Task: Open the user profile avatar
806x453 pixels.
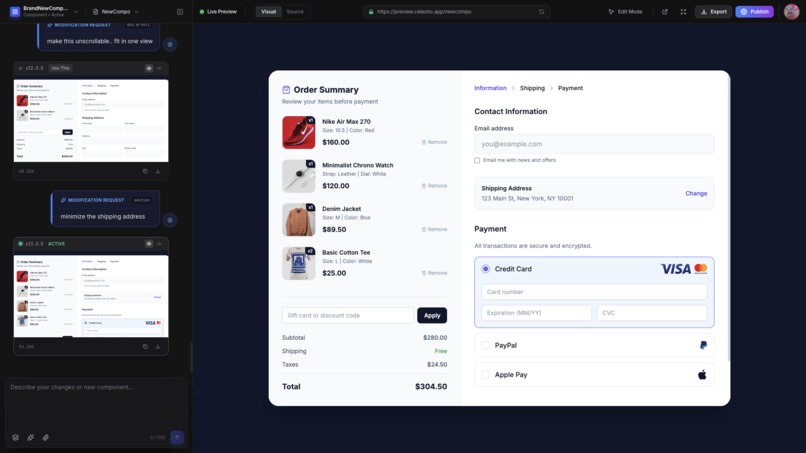Action: 791,11
